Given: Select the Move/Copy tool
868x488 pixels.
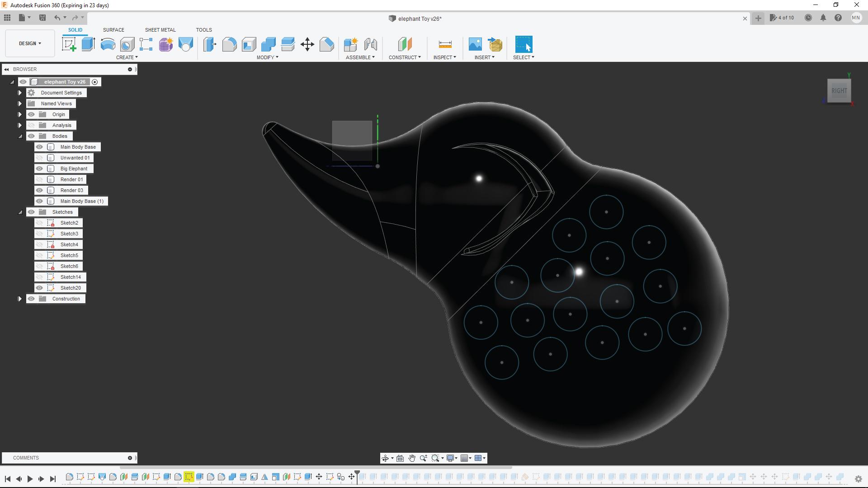Looking at the screenshot, I should [x=307, y=44].
